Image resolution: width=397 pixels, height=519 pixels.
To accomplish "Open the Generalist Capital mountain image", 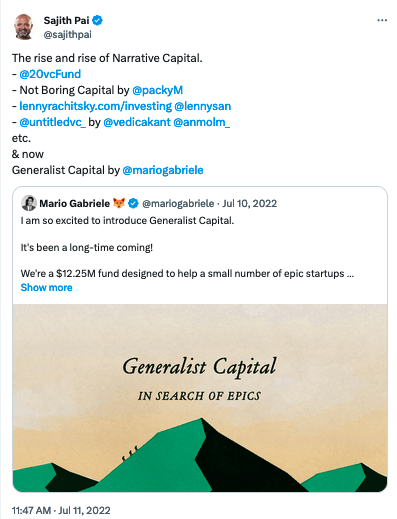I will point(200,398).
